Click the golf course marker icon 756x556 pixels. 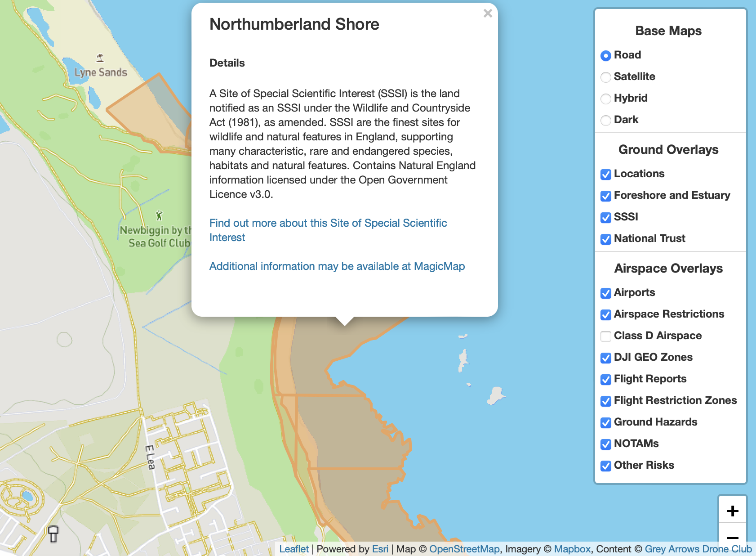pyautogui.click(x=159, y=215)
